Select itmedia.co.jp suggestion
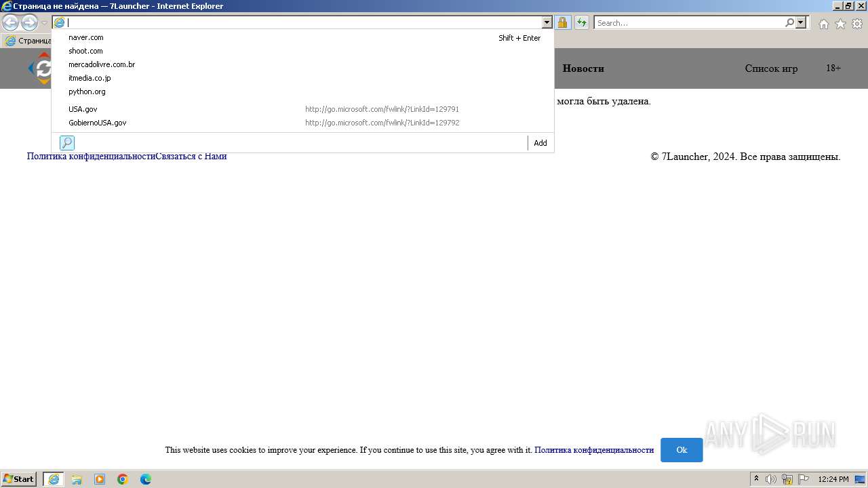This screenshot has width=868, height=488. coord(303,78)
